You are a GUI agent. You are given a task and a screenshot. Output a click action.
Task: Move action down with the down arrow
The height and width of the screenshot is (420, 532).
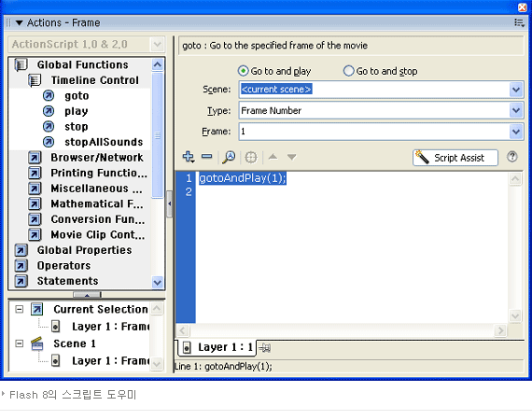click(291, 157)
